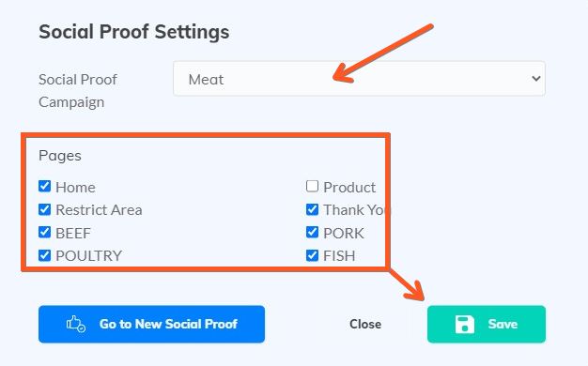Uncheck the POULTRY page checkbox
Viewport: 588px width, 366px height.
point(45,255)
